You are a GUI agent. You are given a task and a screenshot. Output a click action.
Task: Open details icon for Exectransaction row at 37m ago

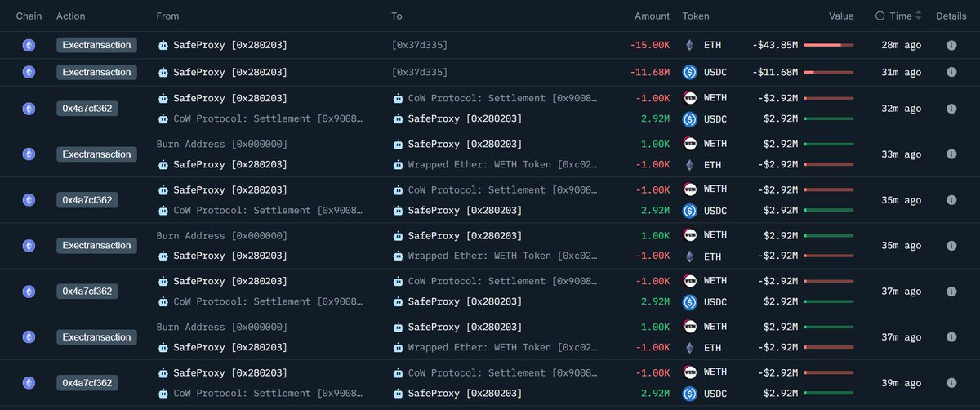951,337
